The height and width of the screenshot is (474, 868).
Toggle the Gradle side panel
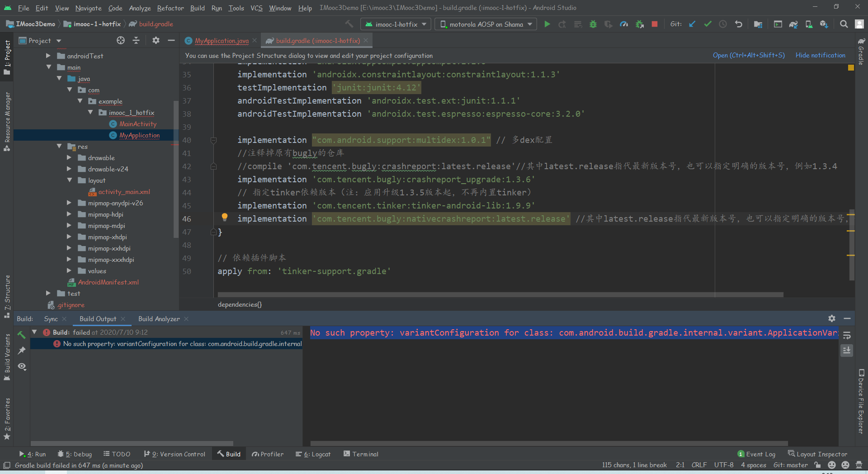pos(861,51)
